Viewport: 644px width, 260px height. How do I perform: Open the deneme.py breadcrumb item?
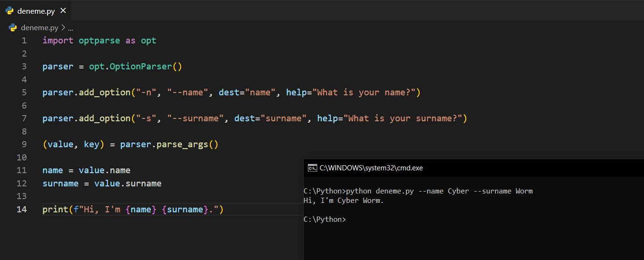[40, 28]
